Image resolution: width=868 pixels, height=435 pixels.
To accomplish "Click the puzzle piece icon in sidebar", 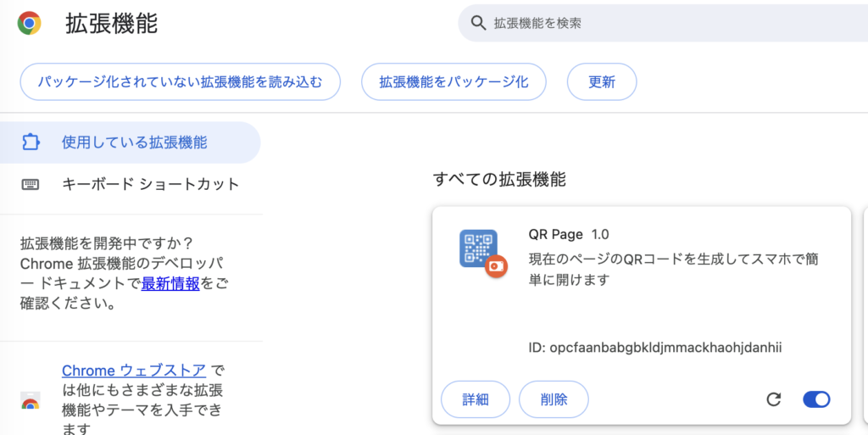I will [31, 142].
